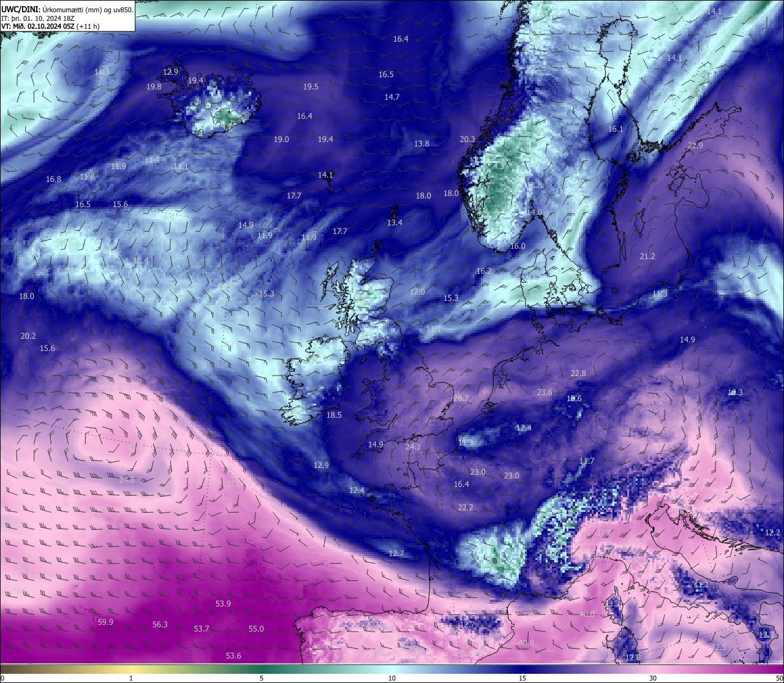Click the colorbar tick label 1

coord(131,678)
